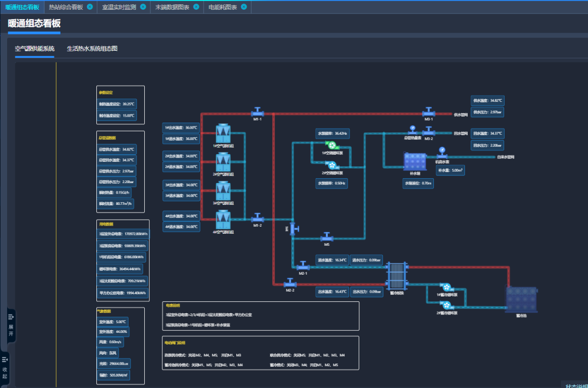
Task: Select the 4# air source unit icon
Action: point(223,220)
